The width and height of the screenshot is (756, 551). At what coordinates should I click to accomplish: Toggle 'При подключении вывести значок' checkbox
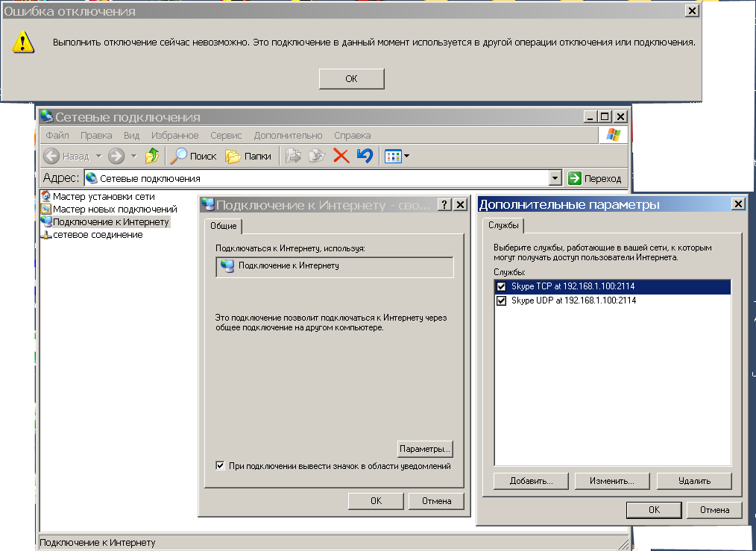point(220,466)
